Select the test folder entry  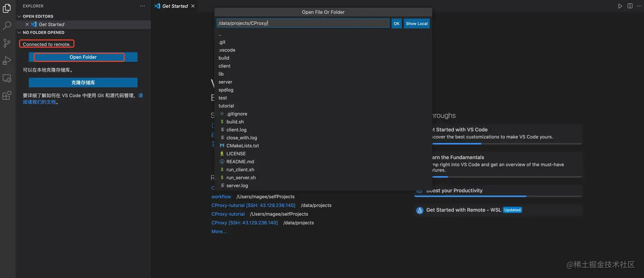[x=323, y=97]
